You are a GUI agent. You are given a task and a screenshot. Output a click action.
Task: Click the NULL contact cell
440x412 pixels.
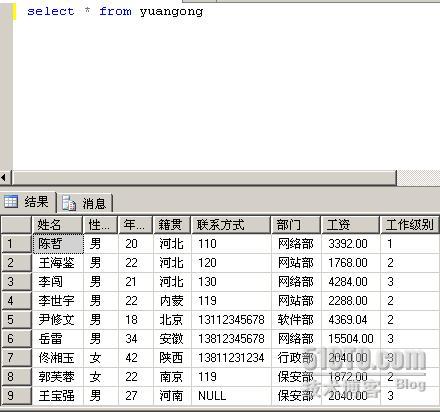coord(231,396)
